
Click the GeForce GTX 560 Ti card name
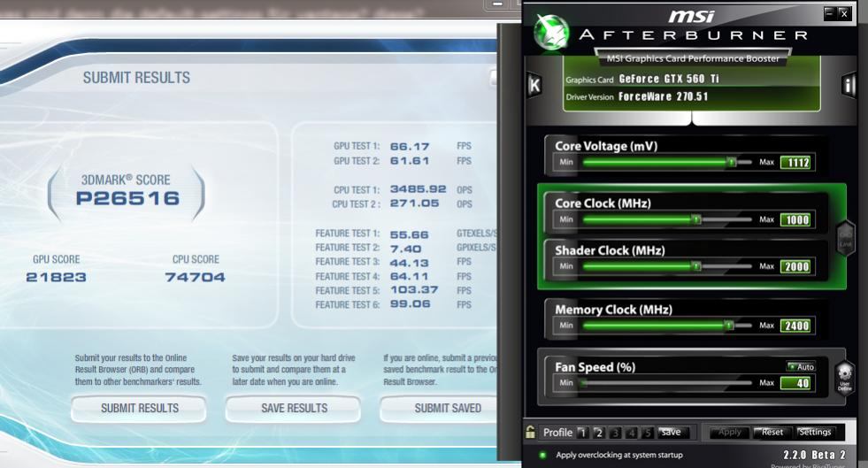(x=669, y=79)
